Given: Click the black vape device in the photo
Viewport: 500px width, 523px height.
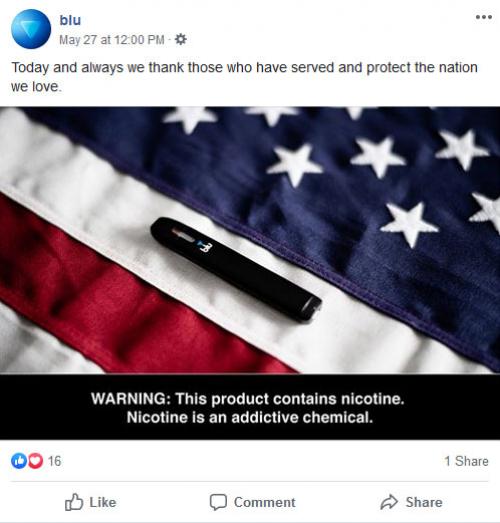Looking at the screenshot, I should click(x=236, y=270).
